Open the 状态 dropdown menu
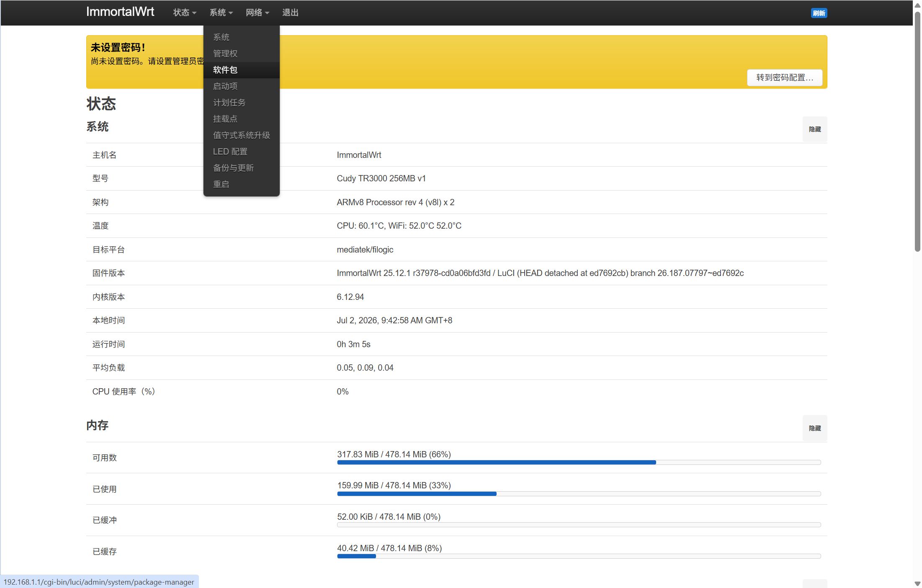This screenshot has width=922, height=588. (185, 13)
